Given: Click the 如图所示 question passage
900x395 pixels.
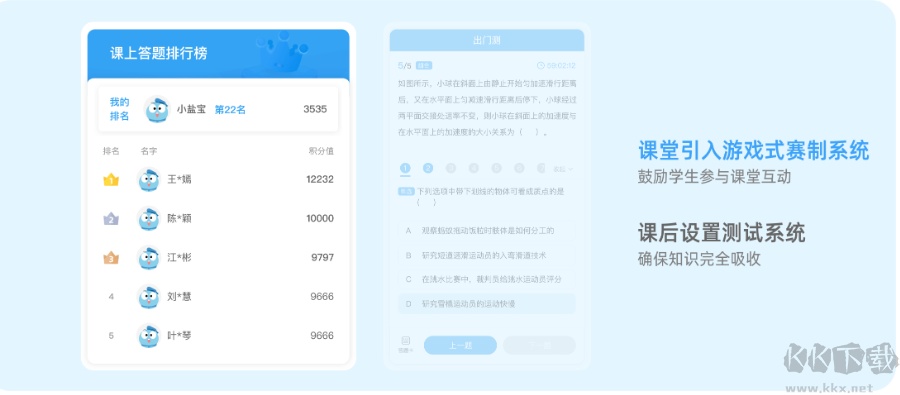Looking at the screenshot, I should (x=487, y=107).
